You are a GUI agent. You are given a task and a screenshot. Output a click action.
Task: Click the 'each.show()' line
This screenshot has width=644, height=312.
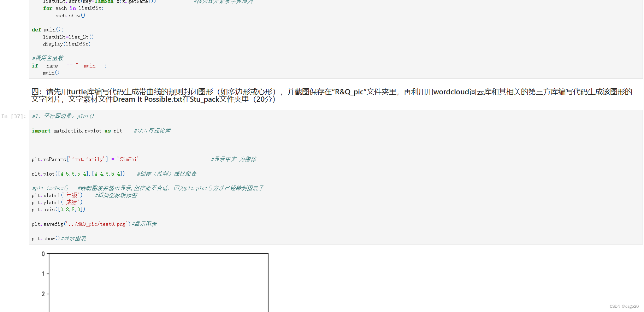click(70, 16)
